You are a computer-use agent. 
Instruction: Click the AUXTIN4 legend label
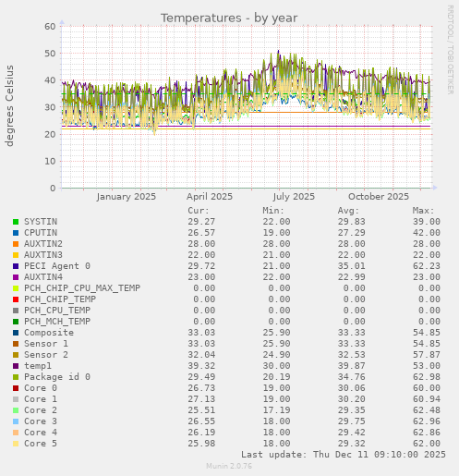[x=43, y=277]
